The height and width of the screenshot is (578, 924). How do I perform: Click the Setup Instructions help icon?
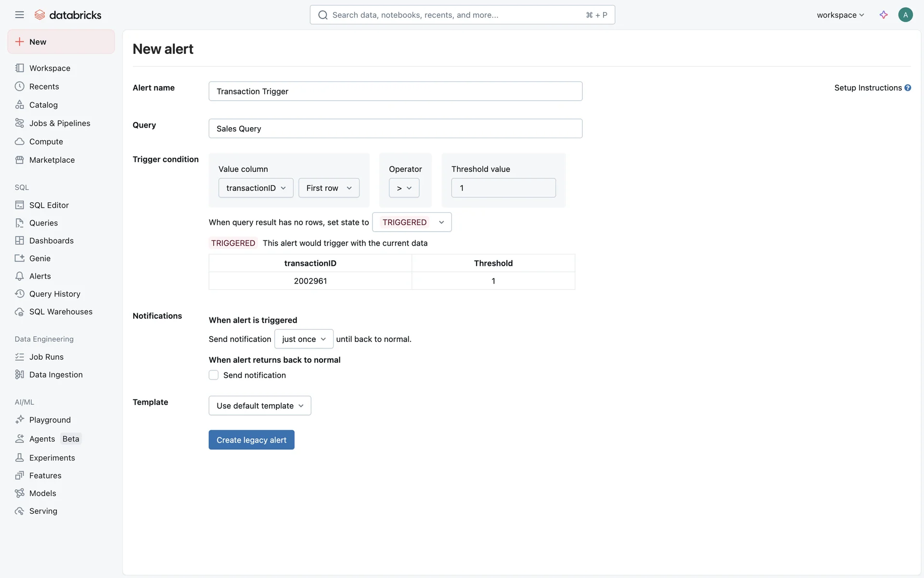point(908,88)
